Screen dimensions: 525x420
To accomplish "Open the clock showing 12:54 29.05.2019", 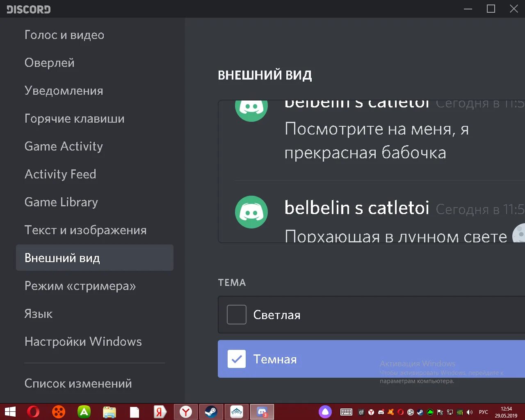I will pos(506,412).
